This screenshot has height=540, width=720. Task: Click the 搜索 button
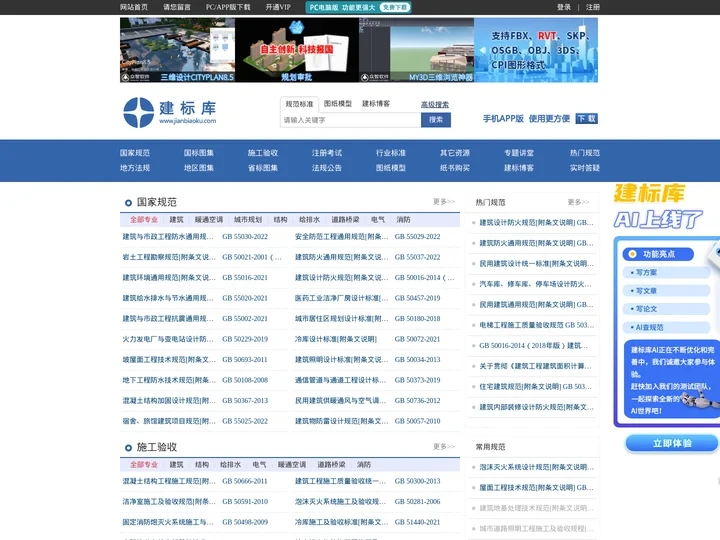(x=436, y=120)
